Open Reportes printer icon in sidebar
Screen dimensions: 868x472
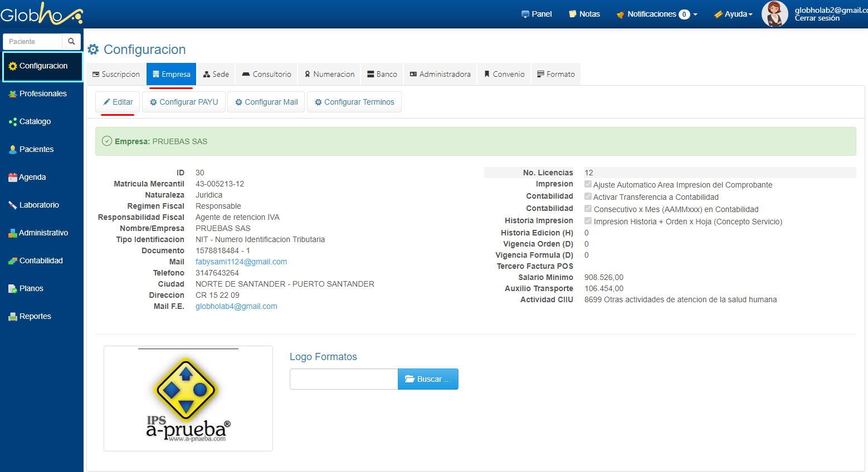pyautogui.click(x=13, y=317)
